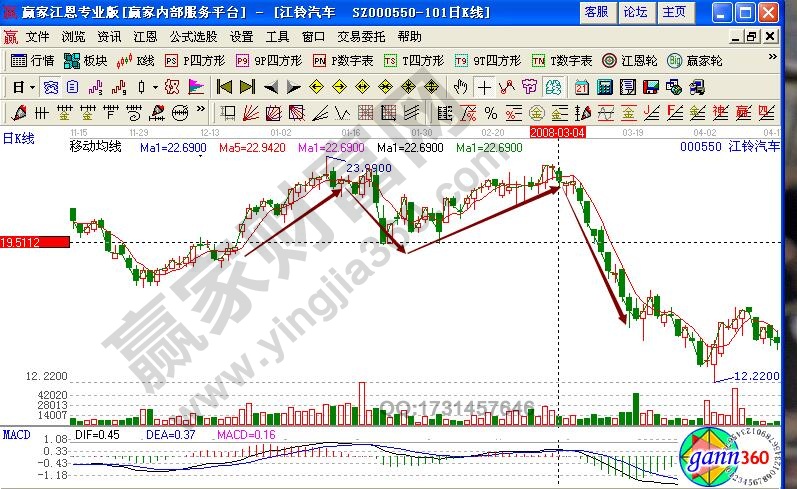797x489 pixels.
Task: Click the calendar date icon
Action: click(x=581, y=86)
